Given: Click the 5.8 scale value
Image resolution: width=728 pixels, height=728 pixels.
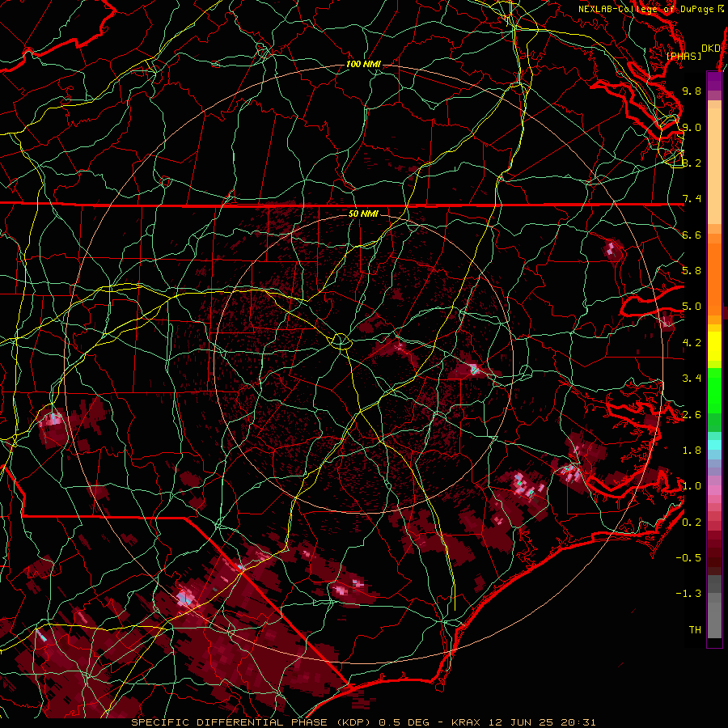Looking at the screenshot, I should pyautogui.click(x=692, y=271).
